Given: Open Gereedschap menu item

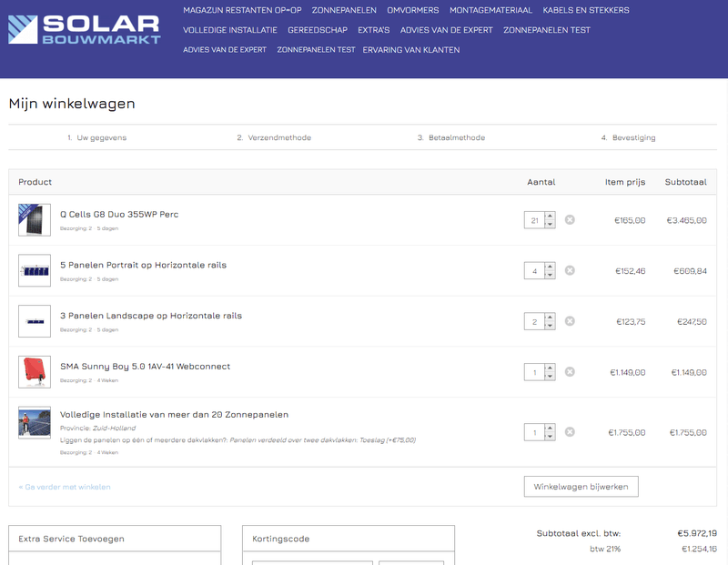Looking at the screenshot, I should click(x=318, y=30).
